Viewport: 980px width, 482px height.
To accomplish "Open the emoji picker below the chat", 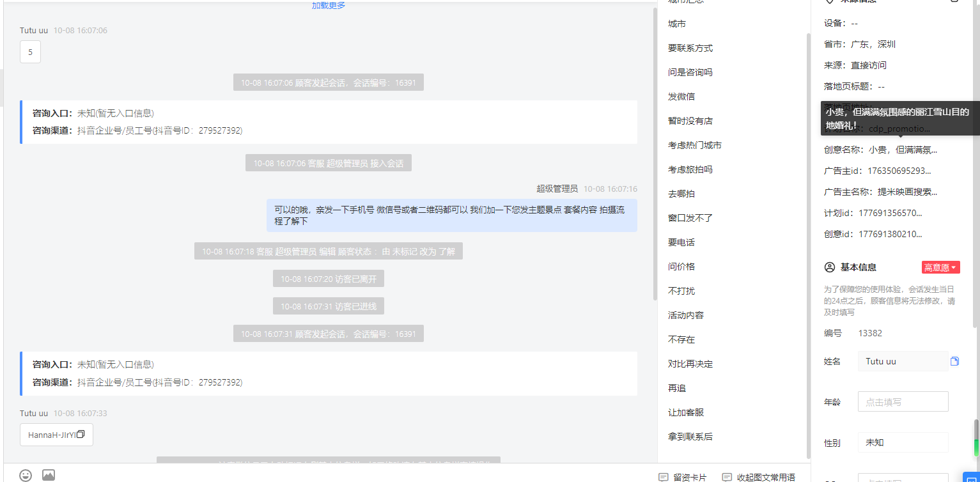I will (26, 475).
